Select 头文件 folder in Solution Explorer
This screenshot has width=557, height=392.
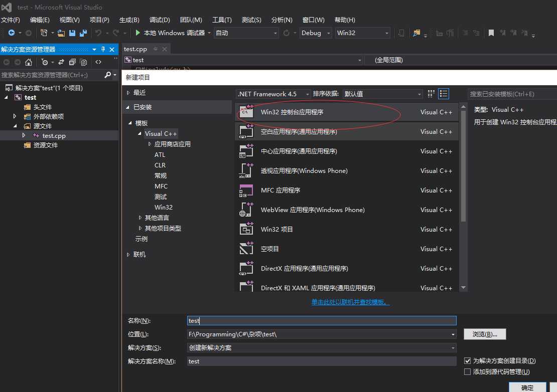point(42,107)
